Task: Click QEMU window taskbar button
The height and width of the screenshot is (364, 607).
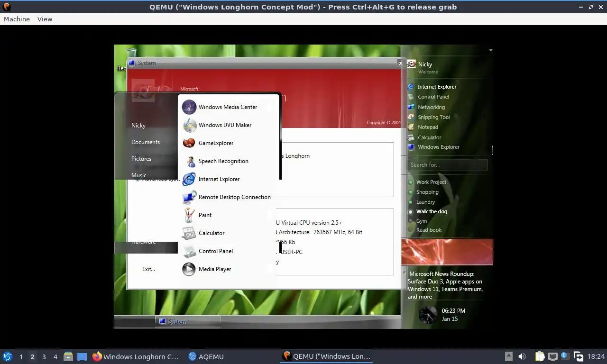Action: click(x=326, y=356)
